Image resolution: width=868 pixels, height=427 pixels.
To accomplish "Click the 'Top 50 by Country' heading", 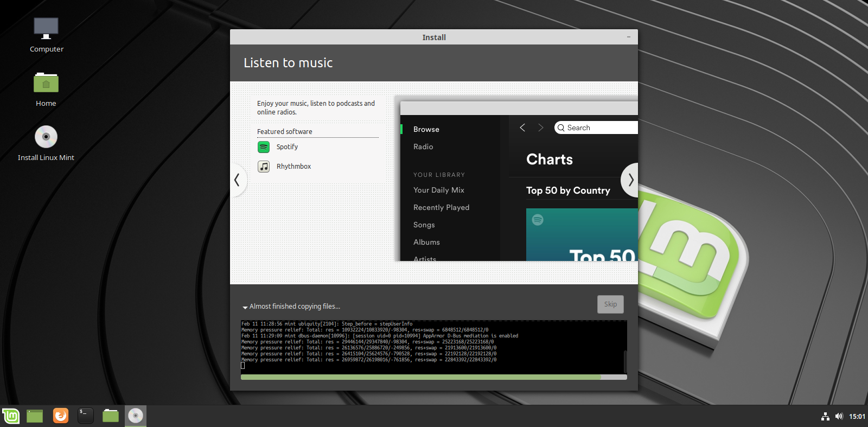I will tap(568, 190).
